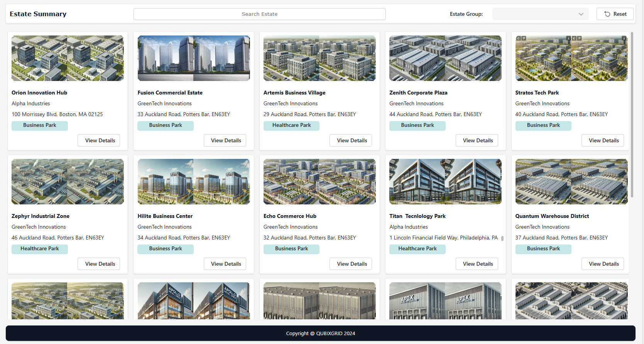Click the Apex building thumbnail
The image size is (644, 344).
pos(445,301)
